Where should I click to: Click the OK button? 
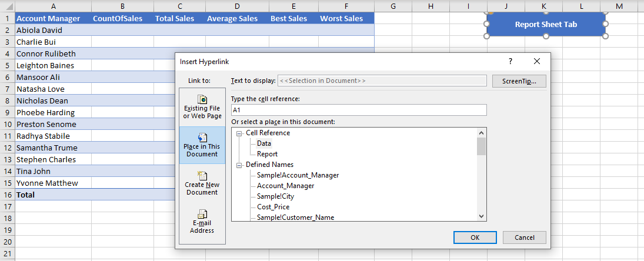[475, 237]
